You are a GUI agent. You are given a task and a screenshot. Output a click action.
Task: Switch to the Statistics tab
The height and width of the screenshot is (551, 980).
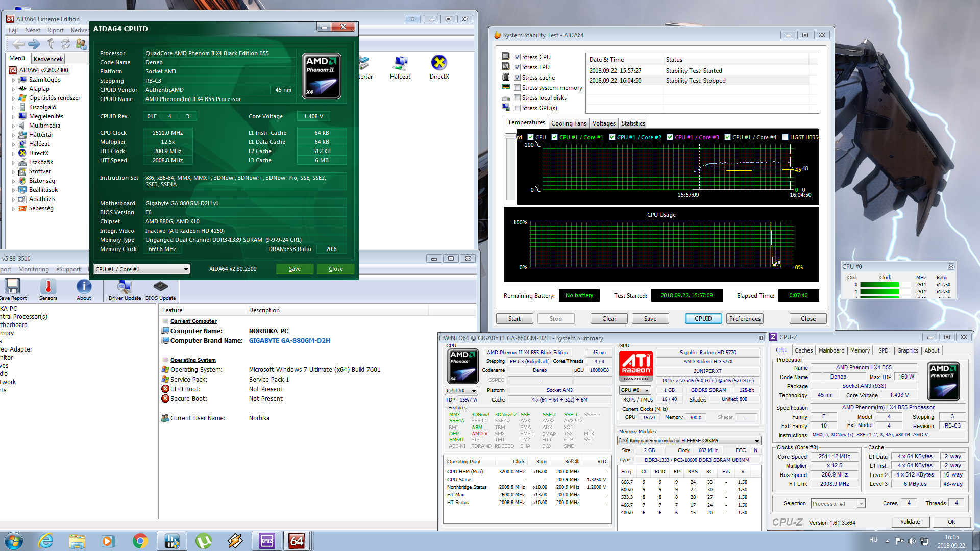(x=633, y=123)
